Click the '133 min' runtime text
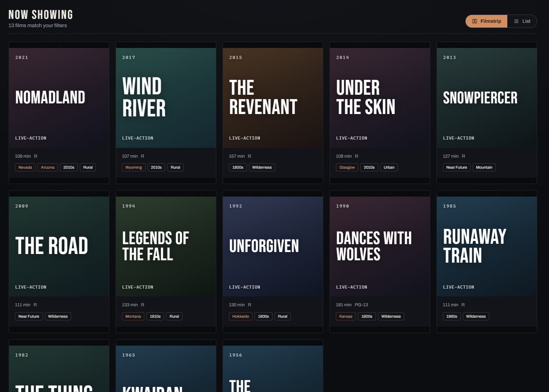The height and width of the screenshot is (392, 549). 130,305
